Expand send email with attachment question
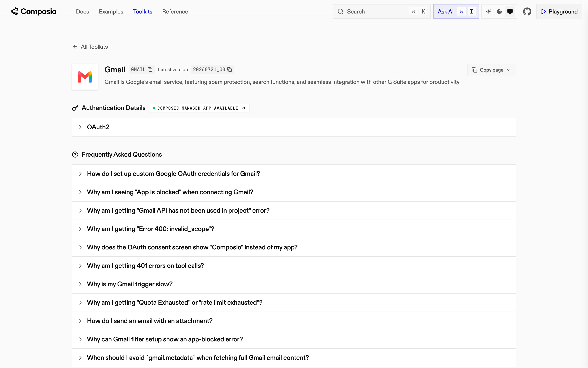 [x=294, y=321]
